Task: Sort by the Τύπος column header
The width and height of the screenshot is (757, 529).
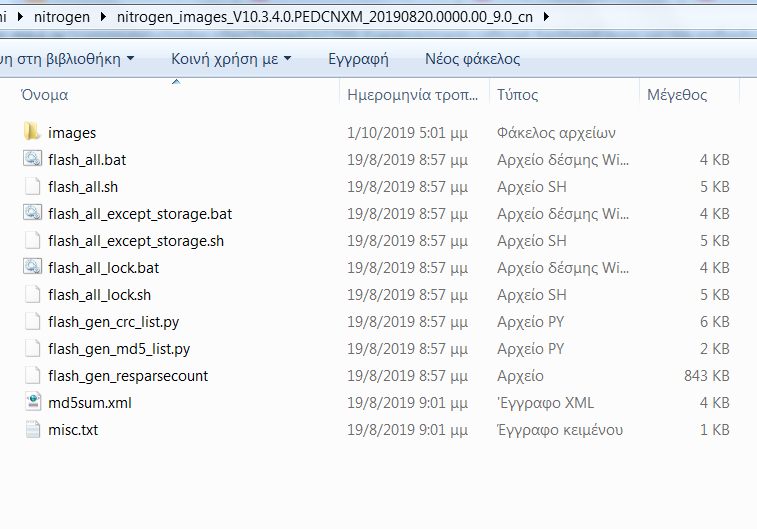Action: pyautogui.click(x=518, y=95)
